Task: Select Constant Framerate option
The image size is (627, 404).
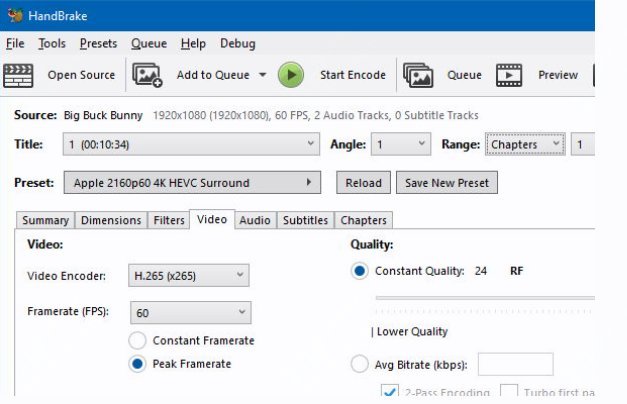Action: point(138,341)
